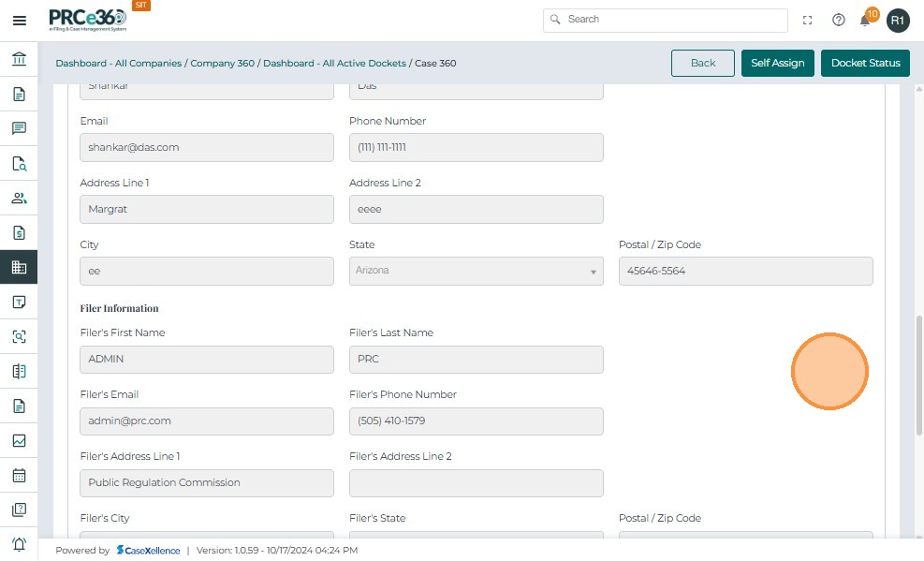This screenshot has height=561, width=924.
Task: Click the dollar document sidebar icon
Action: coord(19,232)
